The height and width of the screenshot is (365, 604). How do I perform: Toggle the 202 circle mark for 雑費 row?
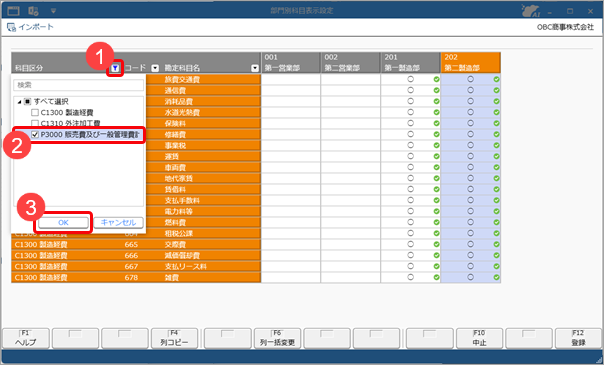470,277
